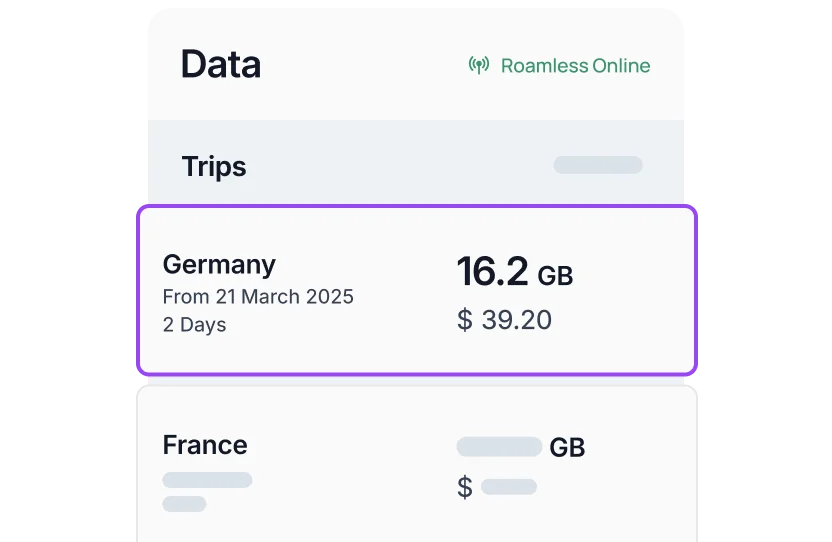Click the $ 39.20 price label
This screenshot has width=832, height=542.
pos(504,320)
